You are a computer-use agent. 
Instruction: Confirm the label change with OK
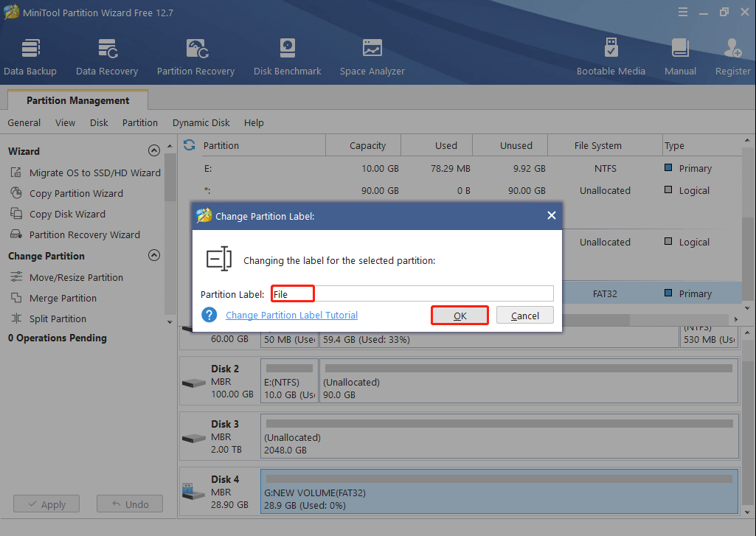(460, 316)
